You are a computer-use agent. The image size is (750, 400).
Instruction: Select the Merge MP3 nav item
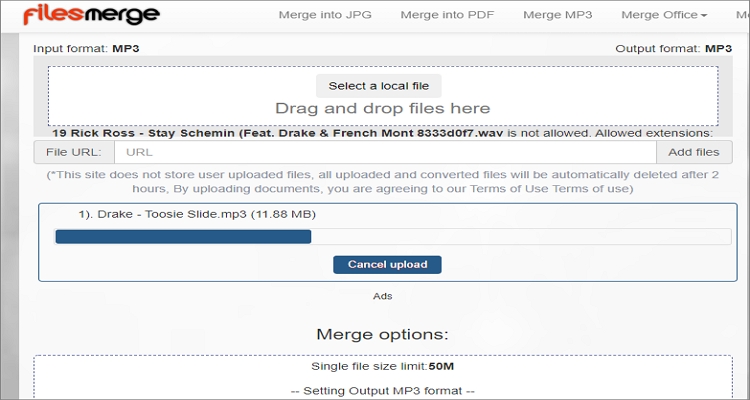pos(558,15)
